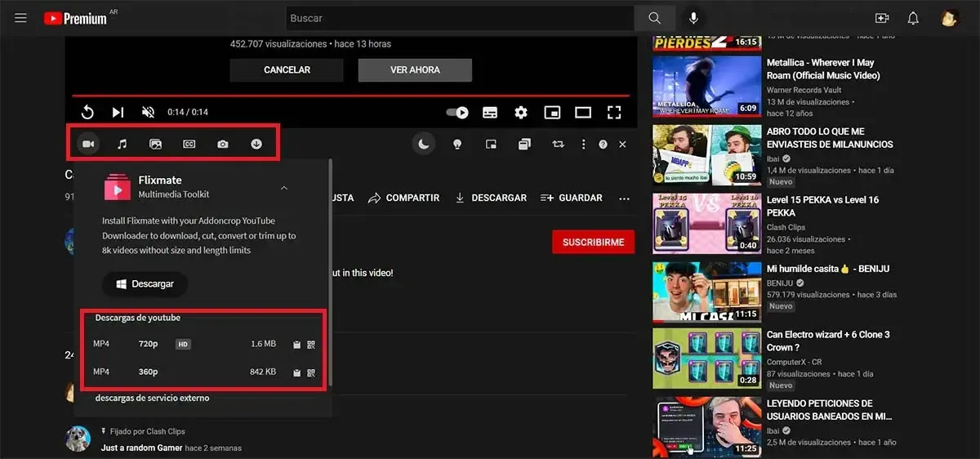Toggle the loop repeat icon
The image size is (980, 459).
tap(558, 144)
